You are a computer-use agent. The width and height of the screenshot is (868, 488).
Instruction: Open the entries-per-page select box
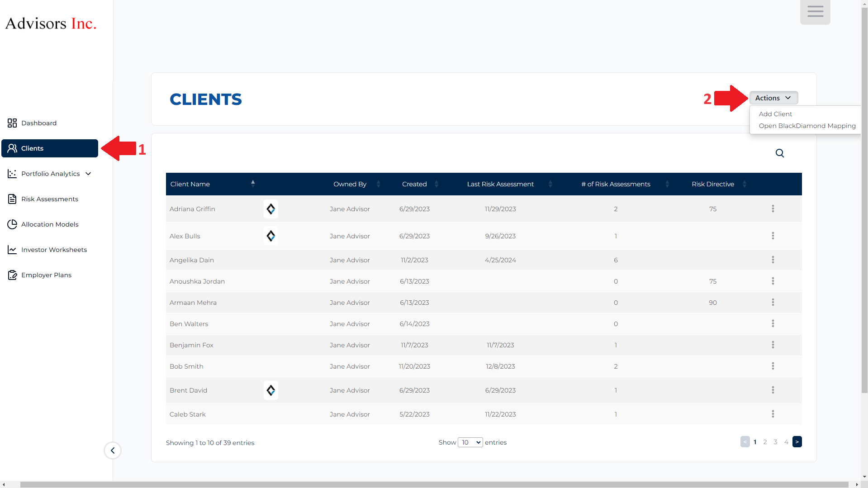pyautogui.click(x=470, y=442)
